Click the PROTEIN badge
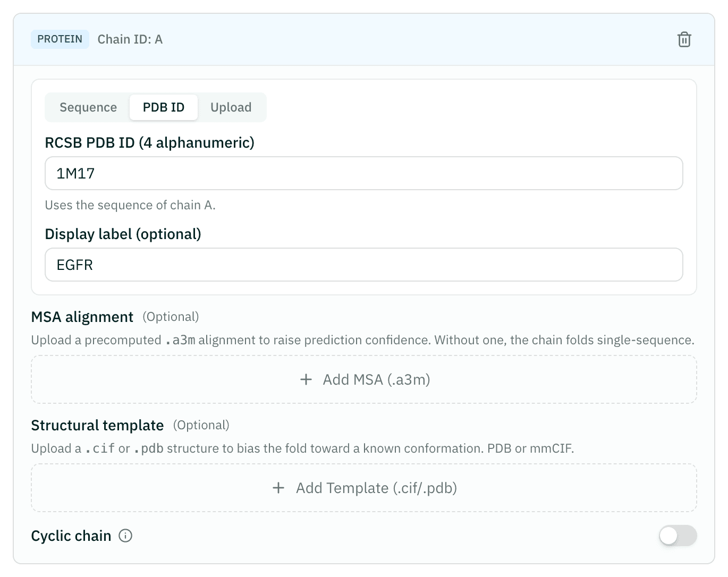Screen dimensions: 728x577 (60, 39)
